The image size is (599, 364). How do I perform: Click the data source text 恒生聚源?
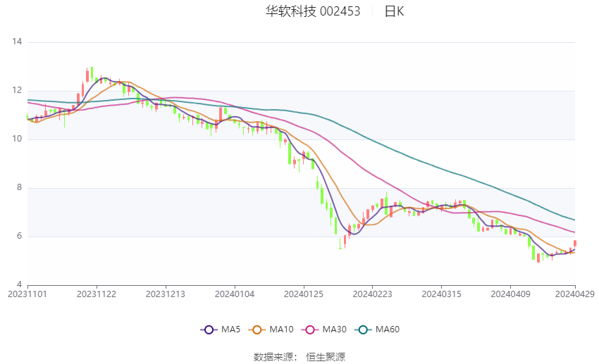point(326,357)
